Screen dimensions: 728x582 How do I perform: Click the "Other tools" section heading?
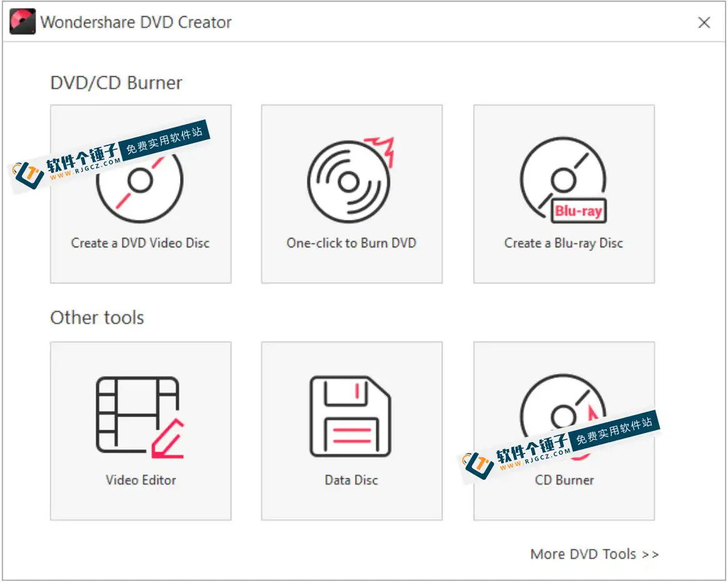tap(97, 318)
